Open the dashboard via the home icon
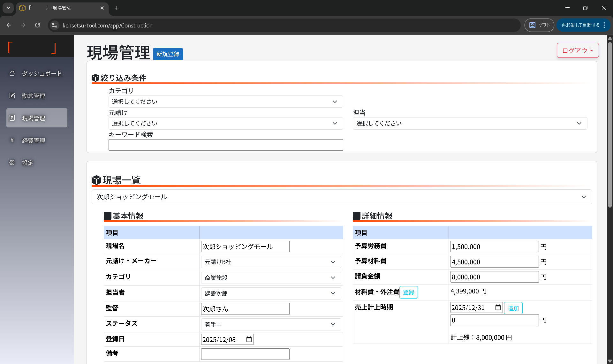 tap(12, 73)
